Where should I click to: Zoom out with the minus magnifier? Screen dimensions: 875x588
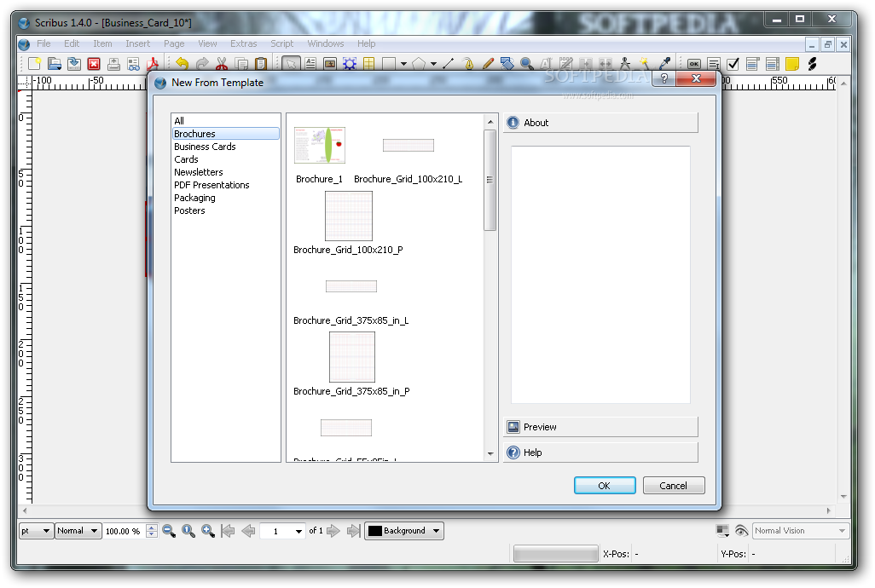[x=169, y=531]
